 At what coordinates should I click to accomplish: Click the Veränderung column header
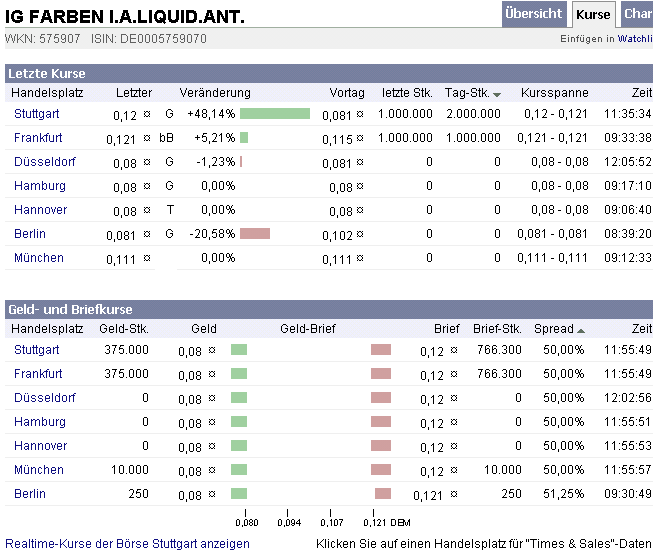215,92
